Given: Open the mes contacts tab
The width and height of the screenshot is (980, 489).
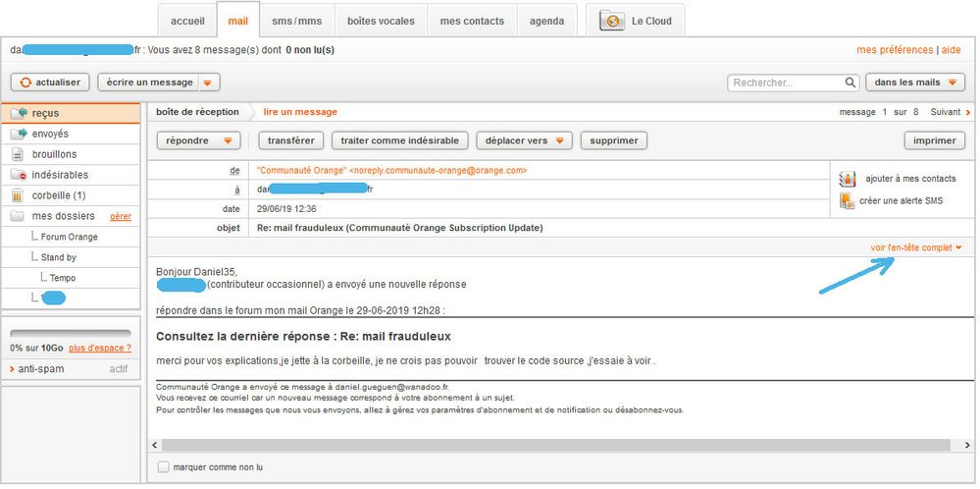Looking at the screenshot, I should [472, 21].
